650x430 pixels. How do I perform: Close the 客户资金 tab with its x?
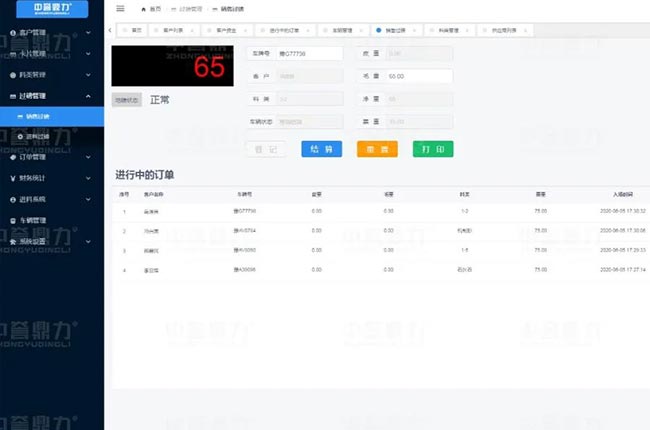245,31
